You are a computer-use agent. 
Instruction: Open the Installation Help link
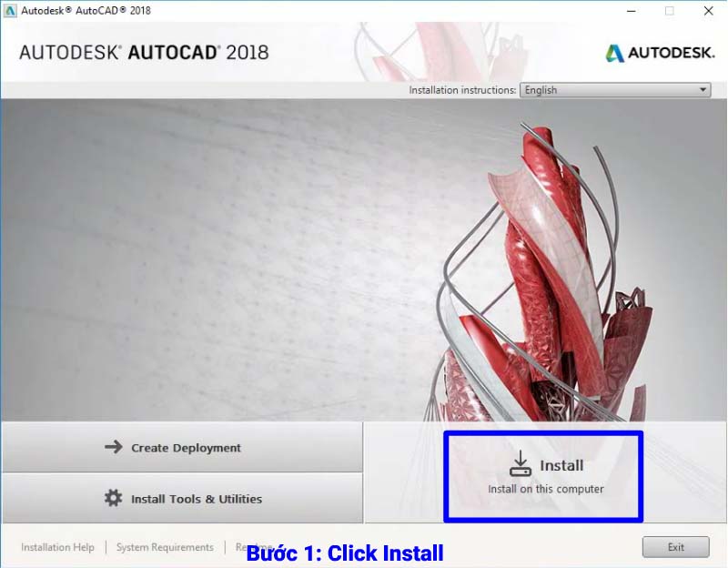coord(57,547)
